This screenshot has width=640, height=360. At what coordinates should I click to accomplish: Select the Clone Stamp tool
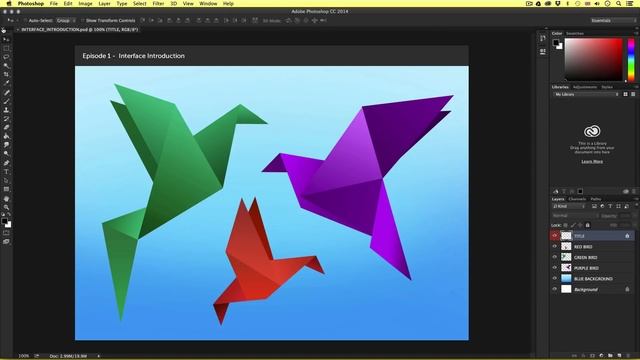(x=6, y=110)
